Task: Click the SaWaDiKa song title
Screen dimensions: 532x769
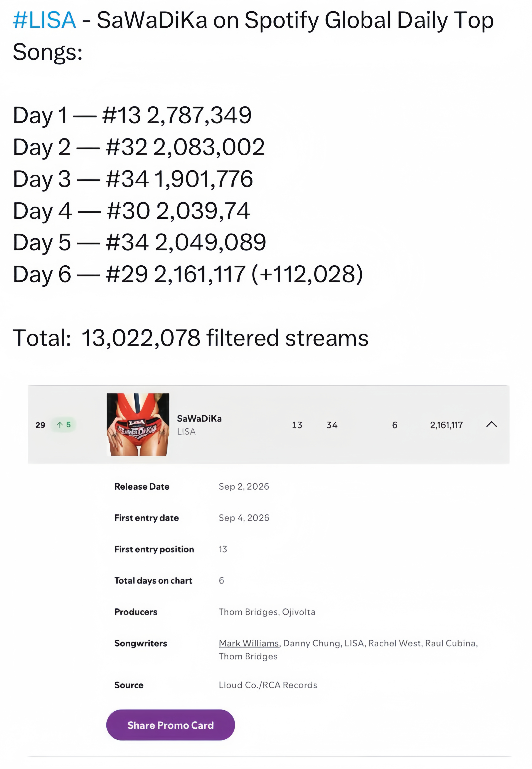Action: [199, 418]
